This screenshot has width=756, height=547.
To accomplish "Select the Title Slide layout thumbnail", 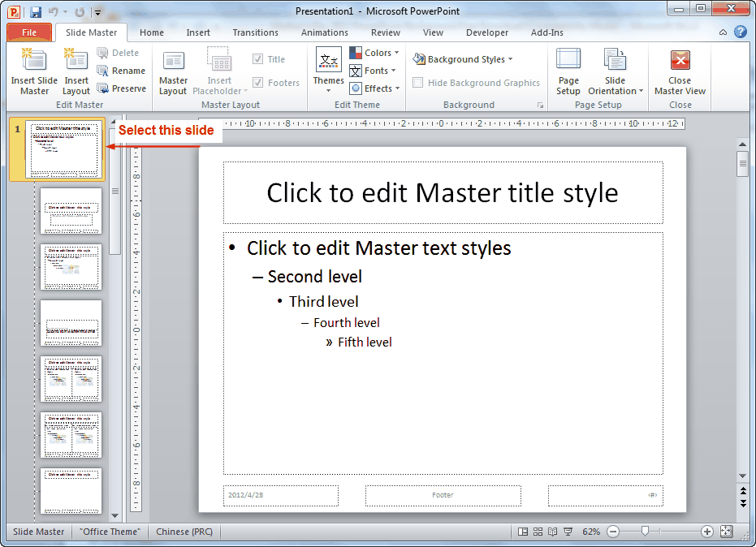I will [71, 211].
